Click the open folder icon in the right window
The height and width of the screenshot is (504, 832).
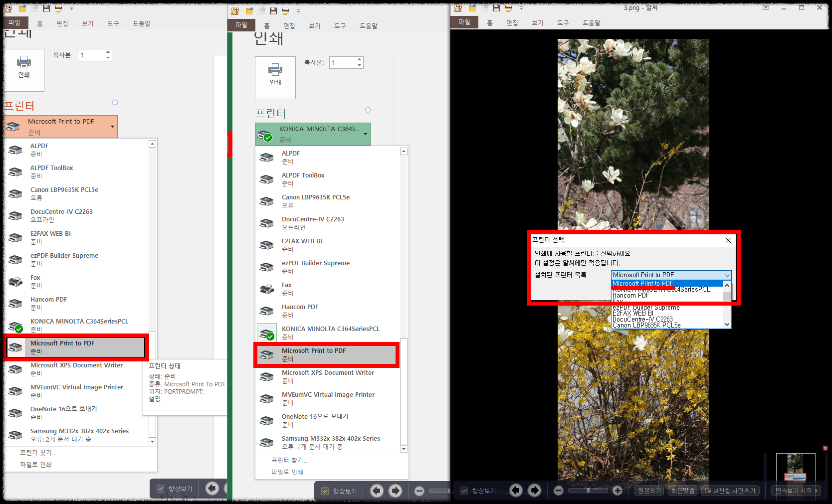click(472, 8)
